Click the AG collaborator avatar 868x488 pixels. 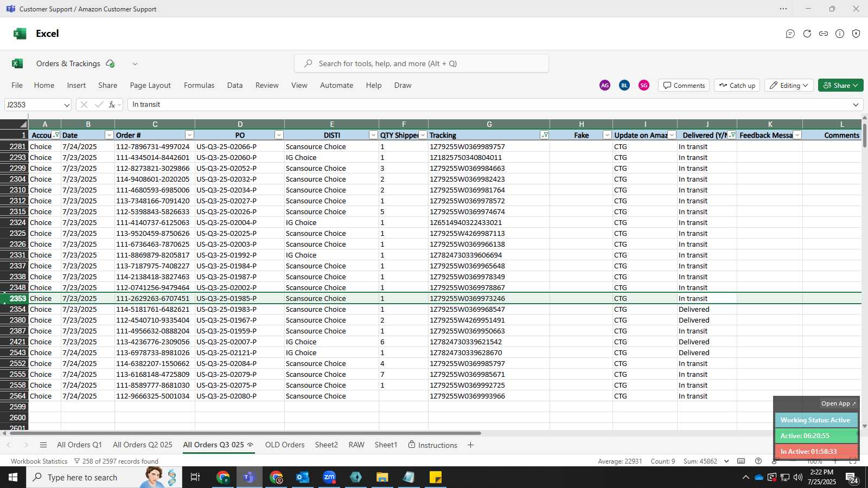[x=605, y=85]
